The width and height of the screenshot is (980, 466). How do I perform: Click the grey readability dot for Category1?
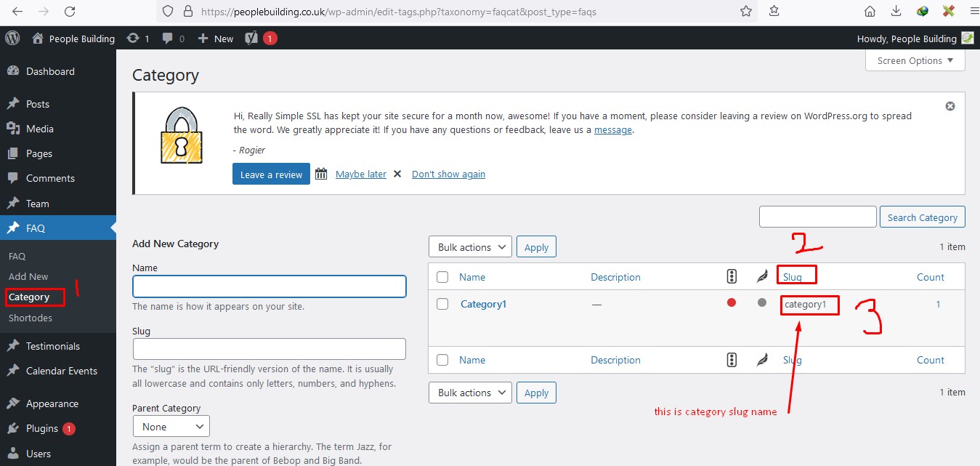(x=761, y=303)
